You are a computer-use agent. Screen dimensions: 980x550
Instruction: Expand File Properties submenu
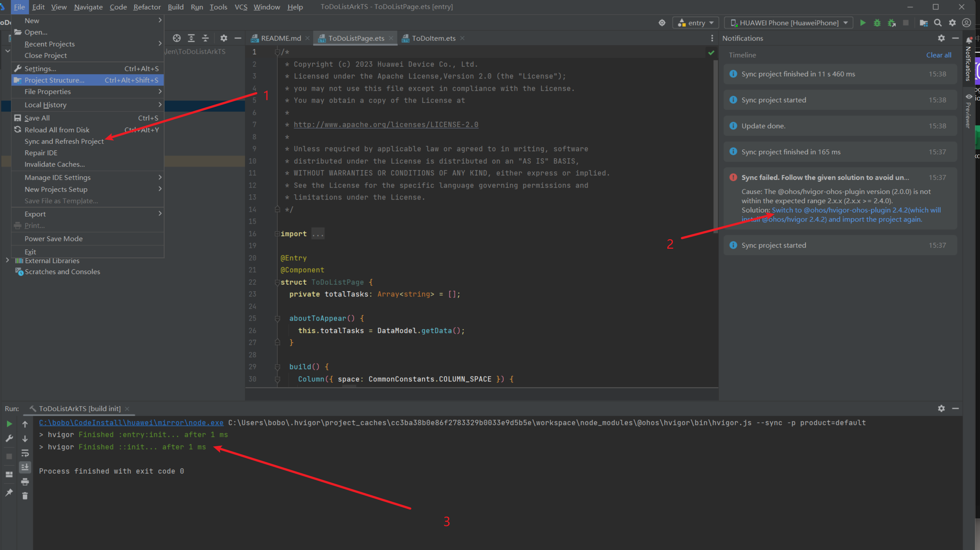[x=88, y=91]
